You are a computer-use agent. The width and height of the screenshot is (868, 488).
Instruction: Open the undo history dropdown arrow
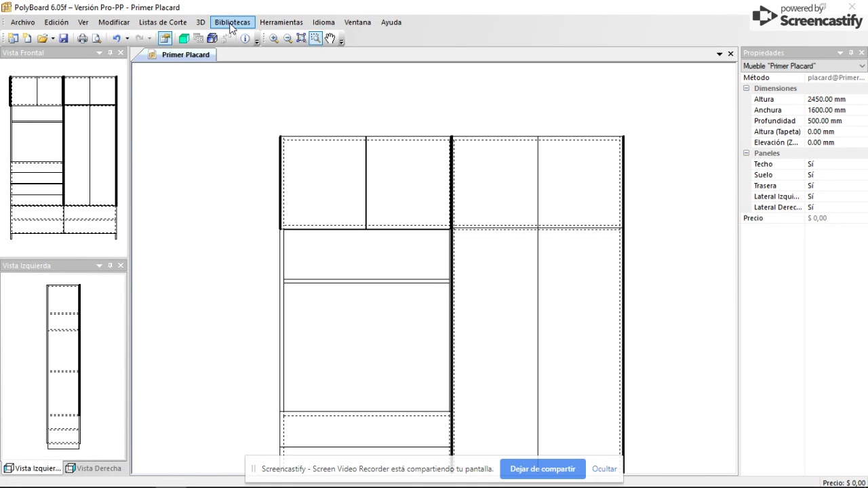pos(127,39)
